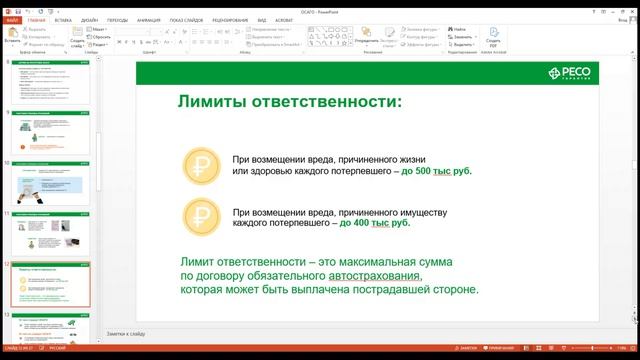Apply bold formatting (Ж)

point(119,42)
